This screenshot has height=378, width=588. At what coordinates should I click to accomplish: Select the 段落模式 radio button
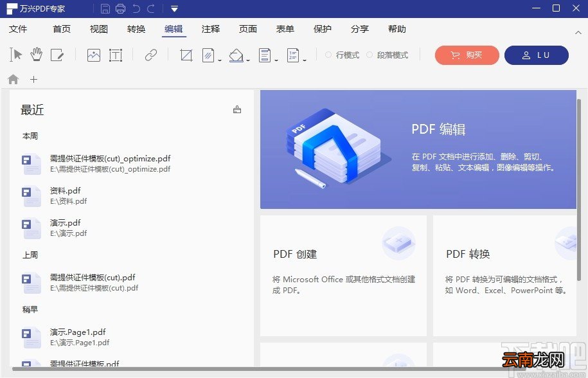(x=370, y=55)
